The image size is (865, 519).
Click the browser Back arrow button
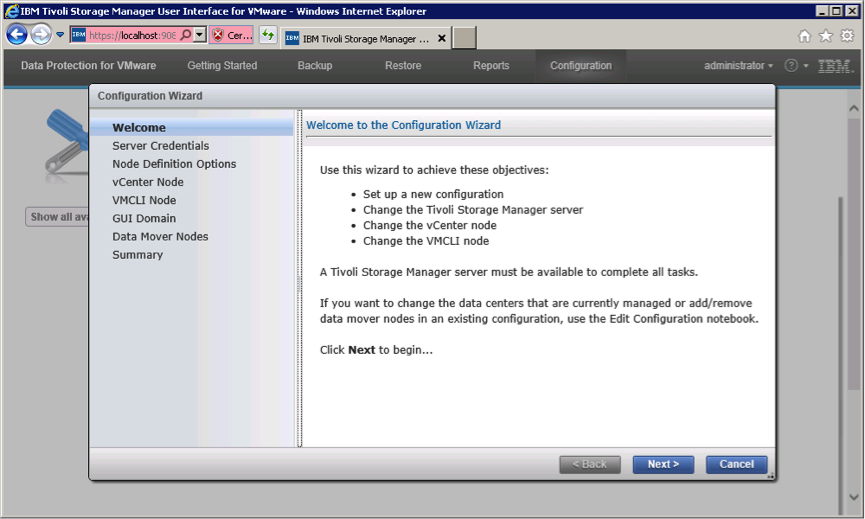point(17,35)
